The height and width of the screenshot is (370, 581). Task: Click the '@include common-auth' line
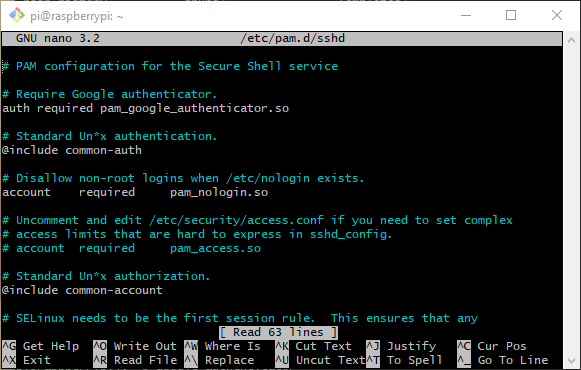72,150
